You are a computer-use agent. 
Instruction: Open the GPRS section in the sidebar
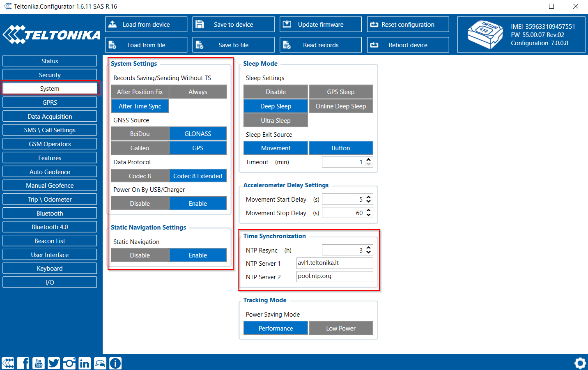(50, 103)
